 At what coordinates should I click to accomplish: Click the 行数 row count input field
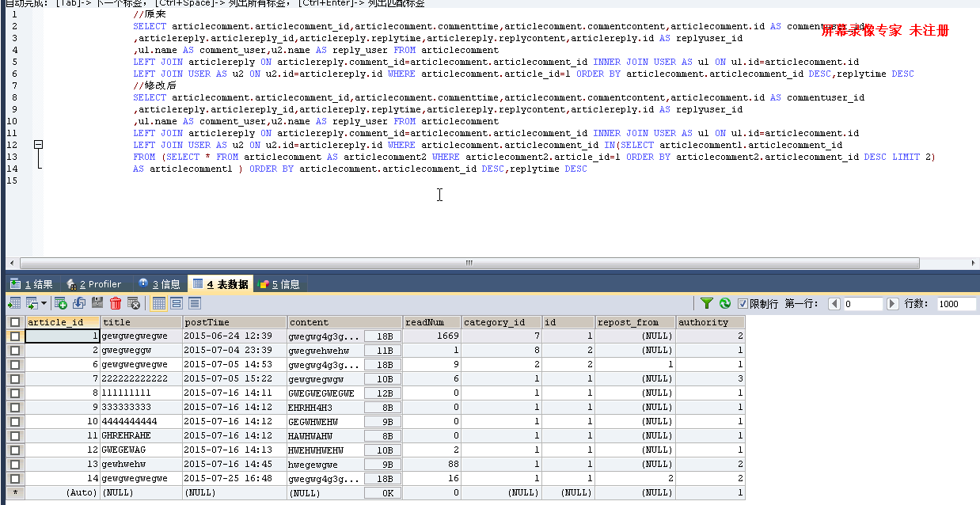[x=956, y=304]
